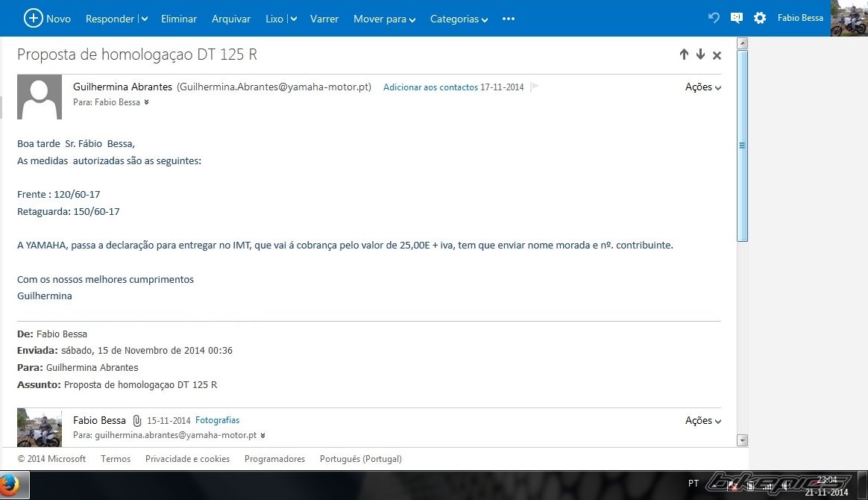Open the Fabio Bessa account menu

(800, 18)
